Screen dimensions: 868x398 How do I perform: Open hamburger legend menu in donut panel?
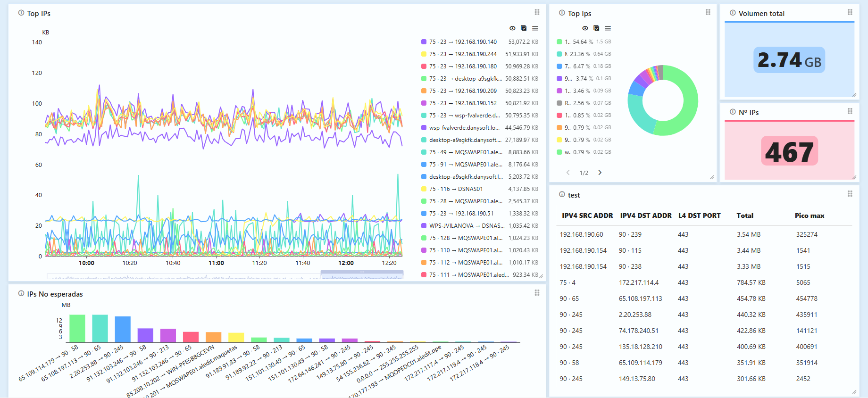coord(608,28)
